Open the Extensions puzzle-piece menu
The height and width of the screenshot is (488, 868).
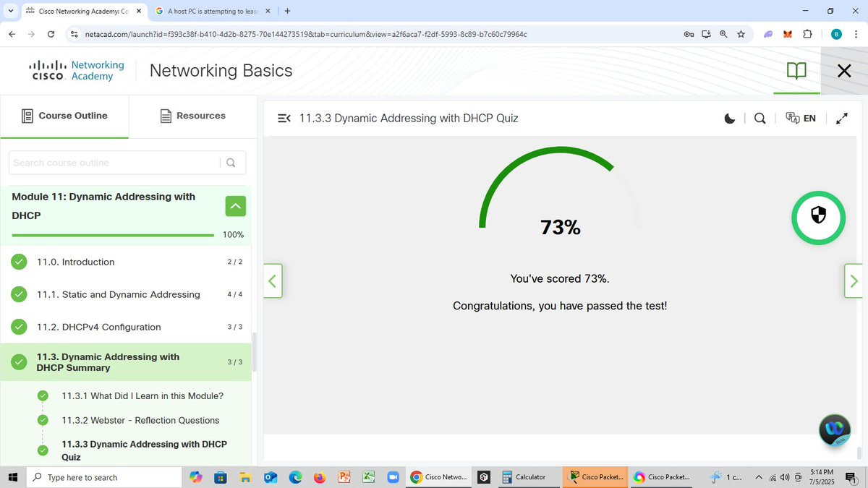808,34
